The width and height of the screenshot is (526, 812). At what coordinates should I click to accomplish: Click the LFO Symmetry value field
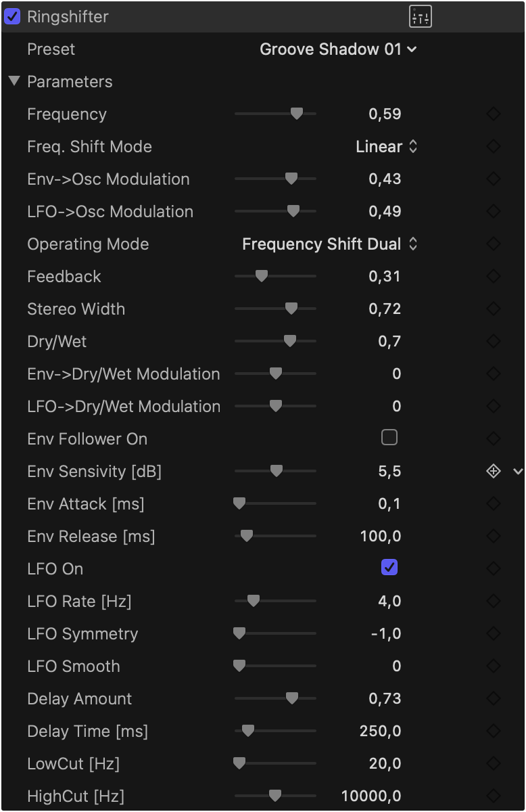click(386, 634)
